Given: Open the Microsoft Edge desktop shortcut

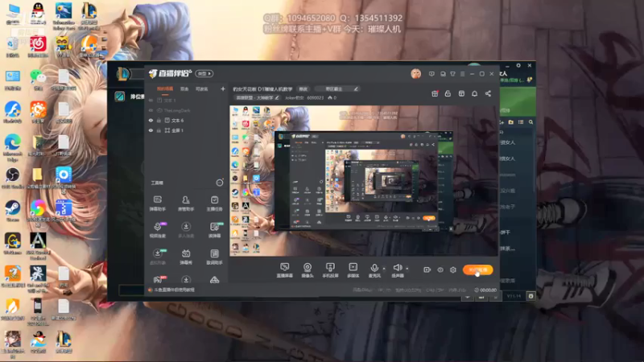Looking at the screenshot, I should pos(12,147).
